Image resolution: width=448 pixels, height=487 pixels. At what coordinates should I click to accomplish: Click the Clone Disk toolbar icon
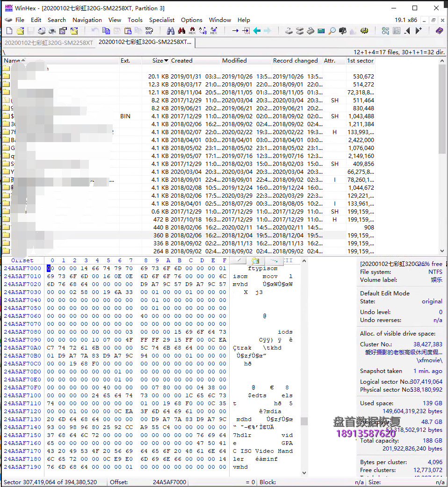[x=300, y=31]
